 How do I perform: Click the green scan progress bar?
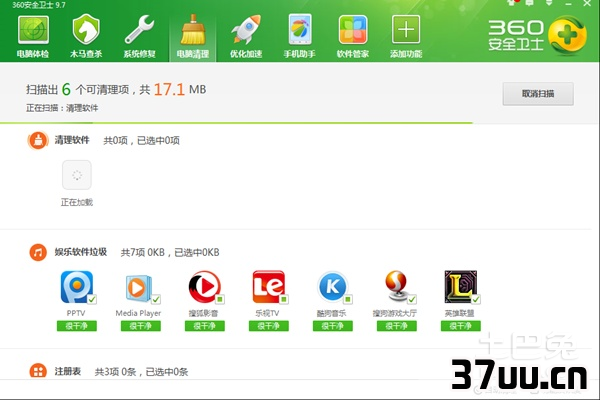pyautogui.click(x=236, y=123)
